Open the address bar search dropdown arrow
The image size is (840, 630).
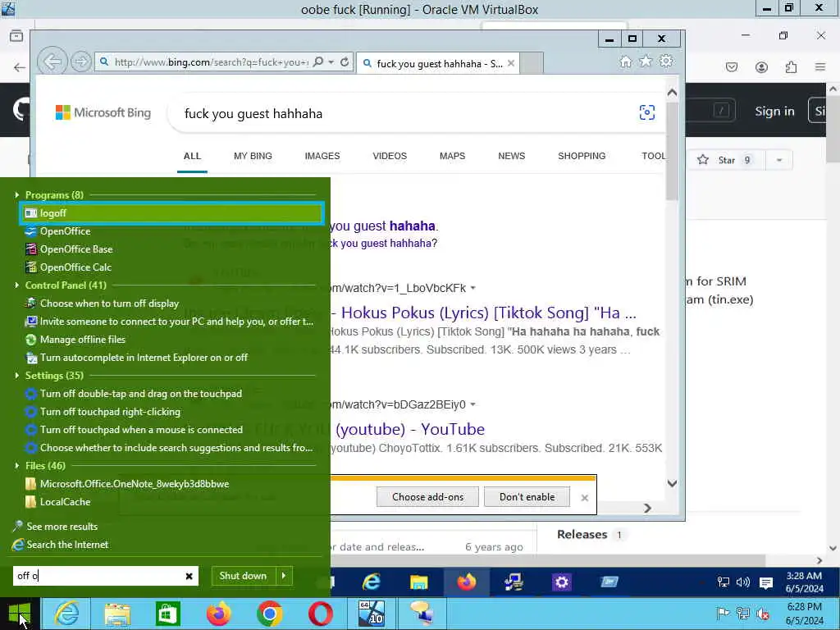coord(331,62)
